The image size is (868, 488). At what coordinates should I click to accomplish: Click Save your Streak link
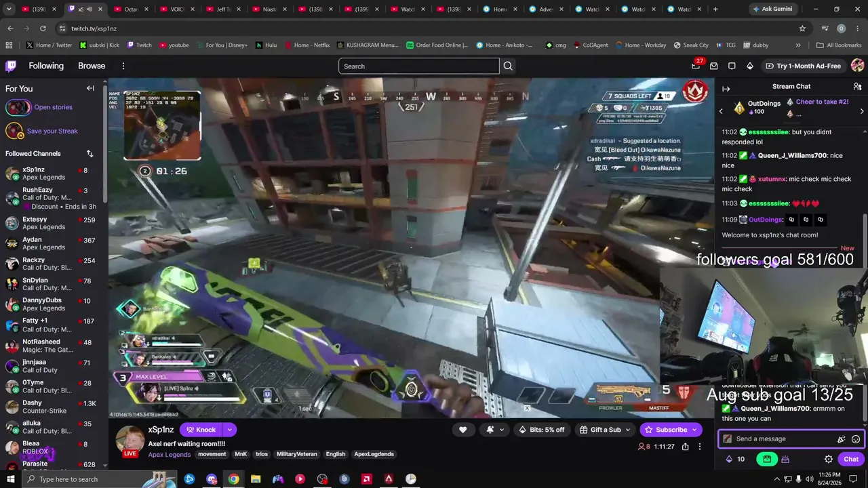[52, 131]
